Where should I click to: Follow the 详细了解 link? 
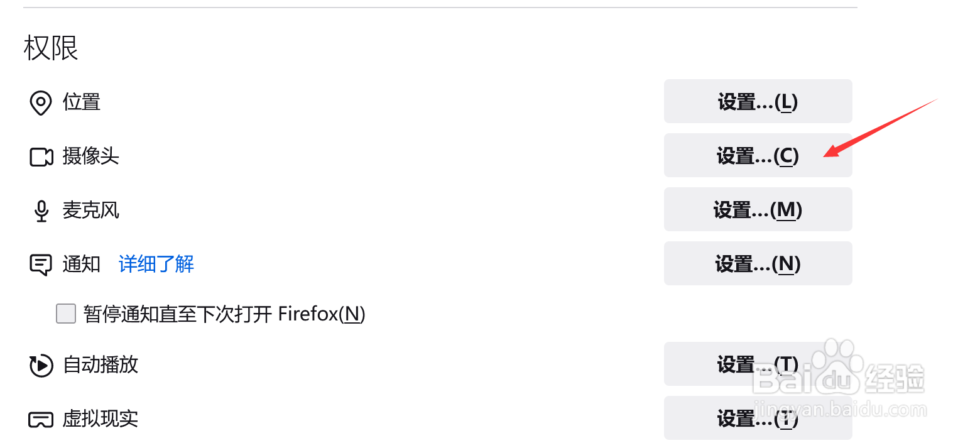[156, 264]
